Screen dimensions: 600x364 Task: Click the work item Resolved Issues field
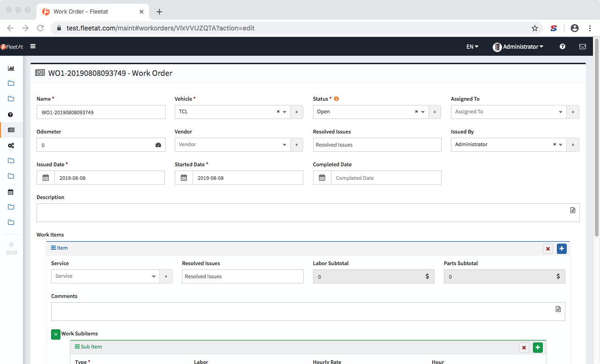click(243, 276)
